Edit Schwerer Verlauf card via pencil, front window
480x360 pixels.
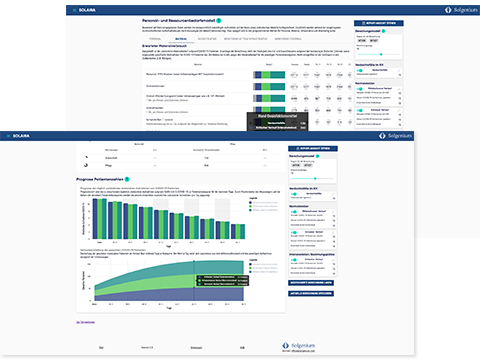333,232
